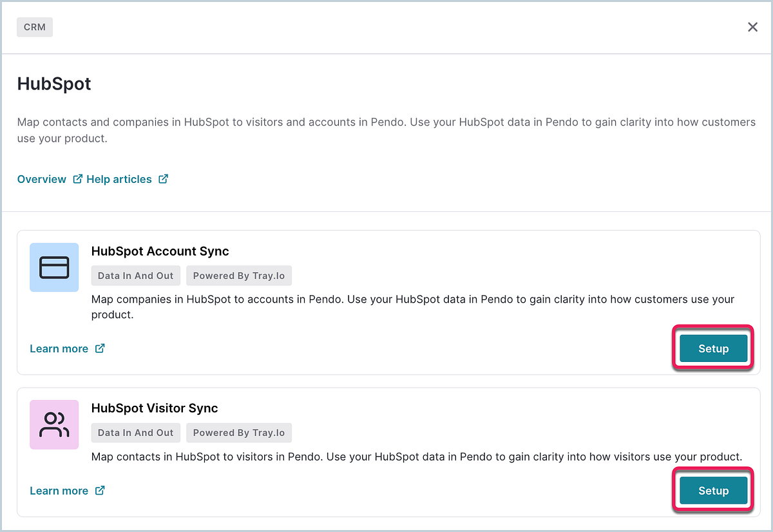The width and height of the screenshot is (773, 532).
Task: Click Powered By Tray.Io tag under Account Sync
Action: 239,276
